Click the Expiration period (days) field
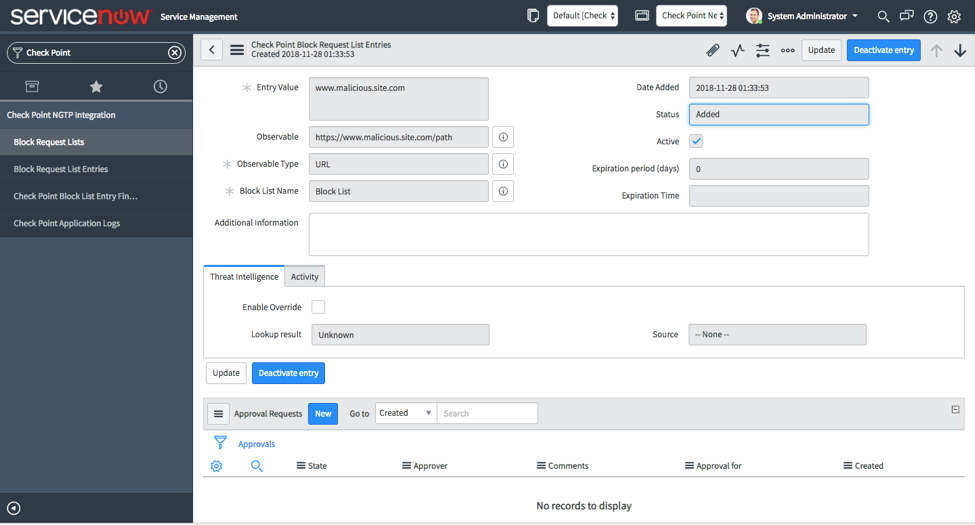 tap(779, 169)
